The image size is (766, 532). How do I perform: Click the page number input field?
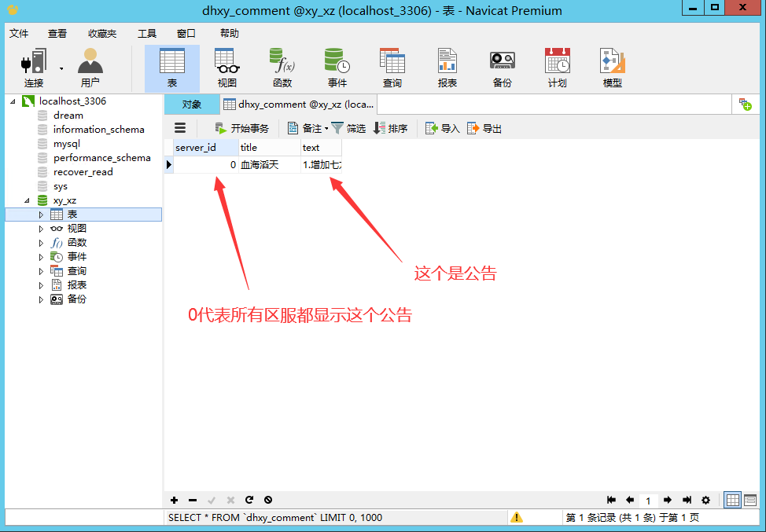tap(648, 501)
